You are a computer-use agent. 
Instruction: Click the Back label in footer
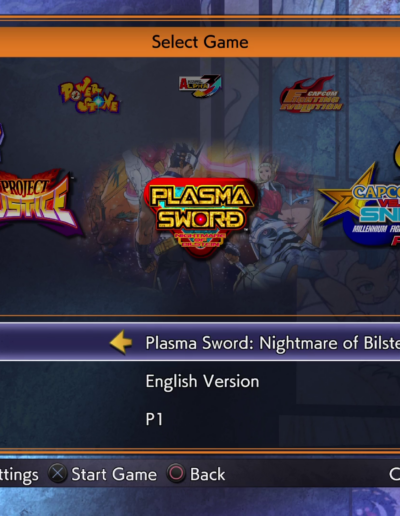(207, 474)
